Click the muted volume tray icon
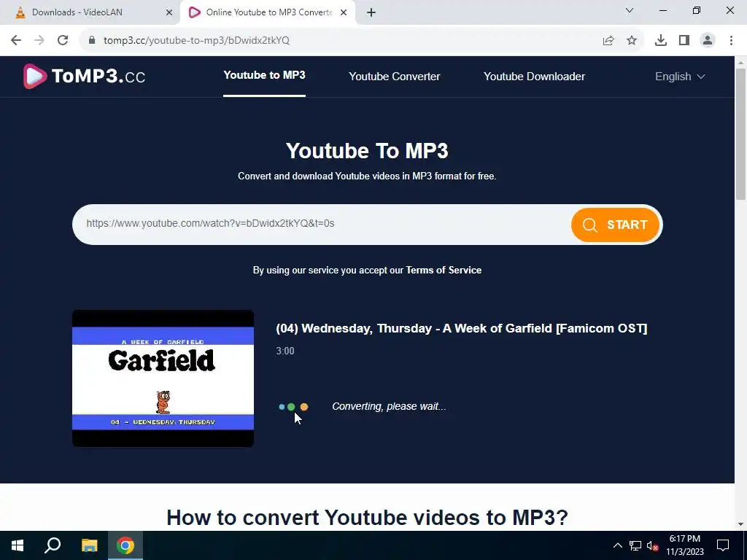This screenshot has height=560, width=747. pyautogui.click(x=652, y=545)
